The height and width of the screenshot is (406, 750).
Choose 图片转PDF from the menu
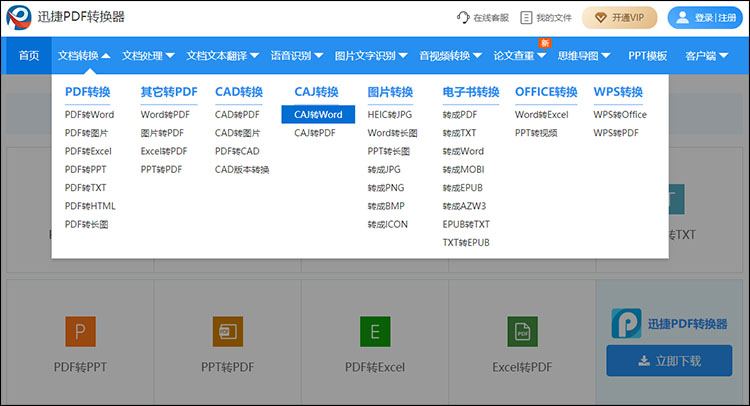162,133
